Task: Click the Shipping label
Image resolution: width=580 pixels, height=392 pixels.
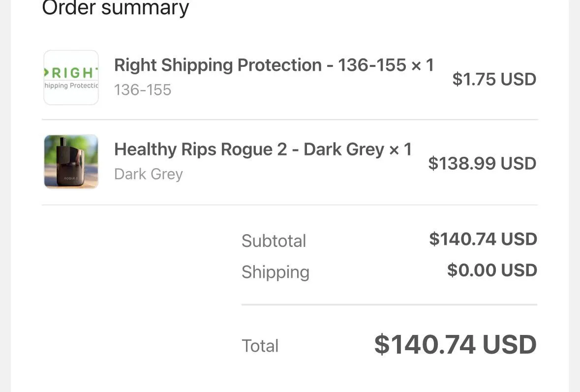Action: point(275,272)
